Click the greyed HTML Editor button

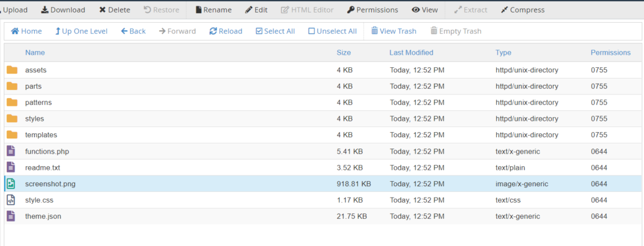tap(307, 10)
